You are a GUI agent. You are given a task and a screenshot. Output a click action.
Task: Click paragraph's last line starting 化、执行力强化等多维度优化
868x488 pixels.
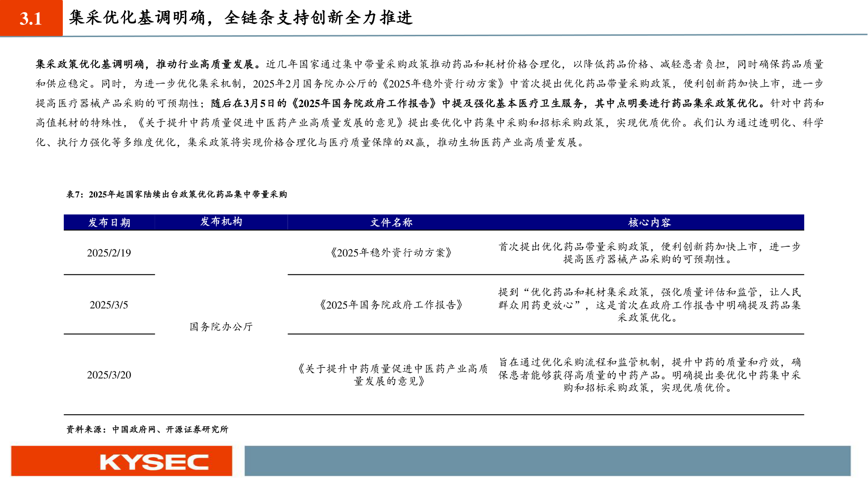click(311, 143)
